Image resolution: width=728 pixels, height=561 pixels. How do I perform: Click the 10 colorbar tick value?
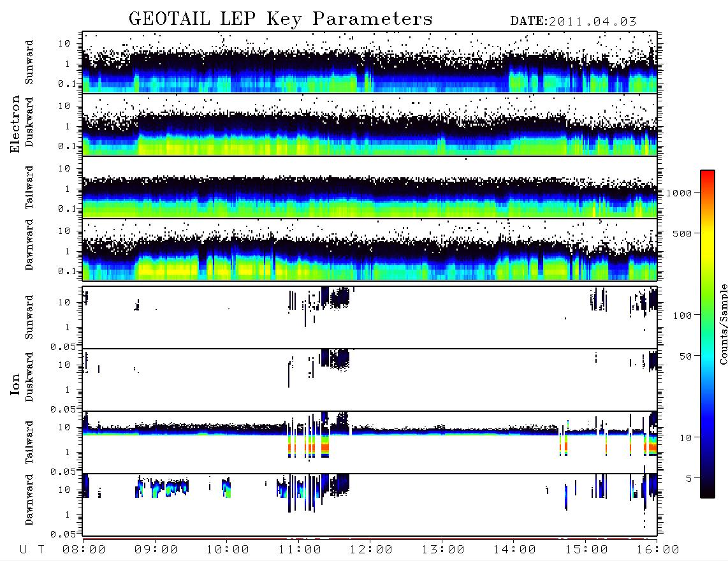[685, 438]
